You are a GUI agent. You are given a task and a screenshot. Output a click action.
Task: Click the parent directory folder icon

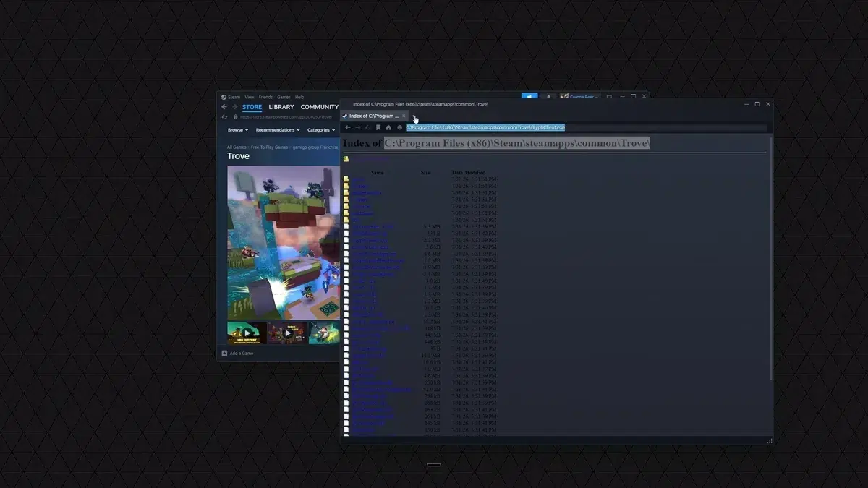point(346,159)
